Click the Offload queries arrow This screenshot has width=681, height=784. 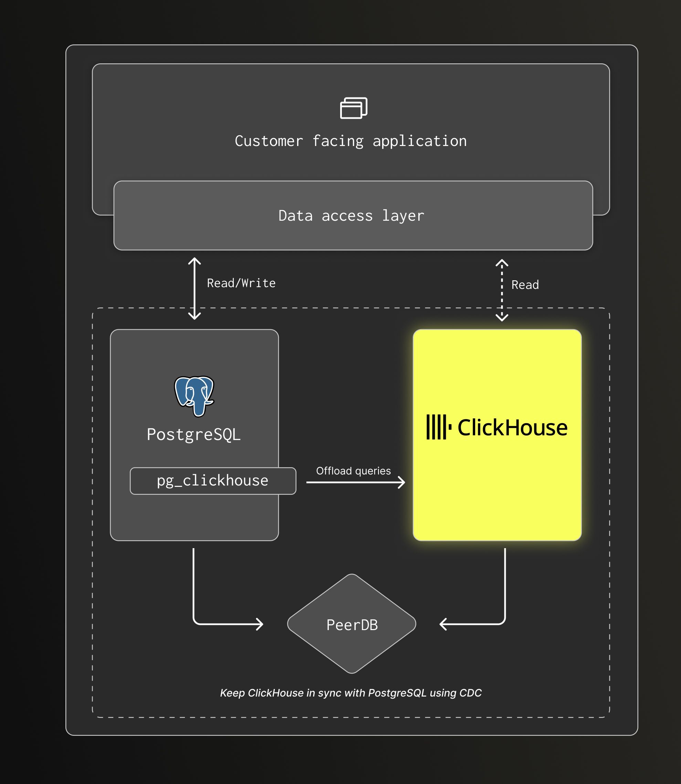point(355,483)
